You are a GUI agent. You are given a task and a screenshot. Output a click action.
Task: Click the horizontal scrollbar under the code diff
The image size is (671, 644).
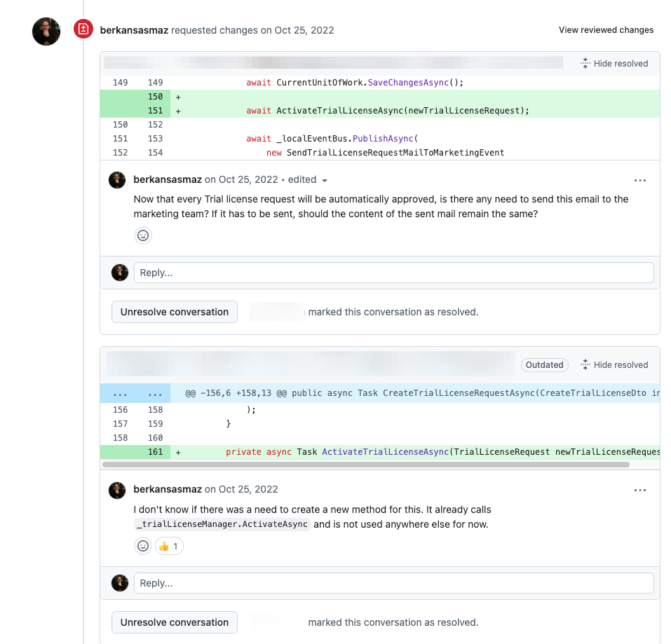[365, 464]
